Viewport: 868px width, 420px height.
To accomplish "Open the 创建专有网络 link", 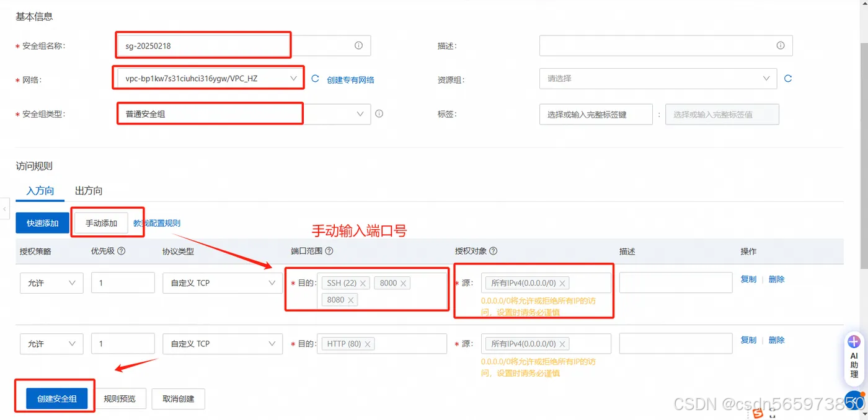I will click(x=350, y=80).
